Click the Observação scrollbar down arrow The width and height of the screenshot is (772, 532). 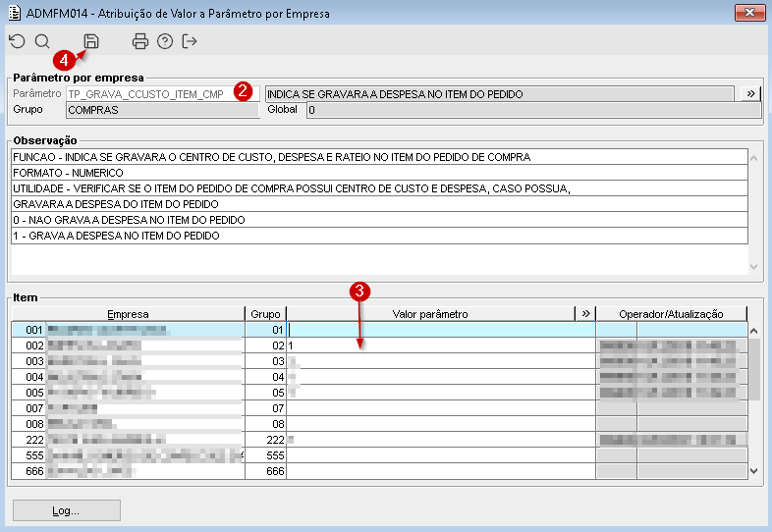(x=753, y=267)
